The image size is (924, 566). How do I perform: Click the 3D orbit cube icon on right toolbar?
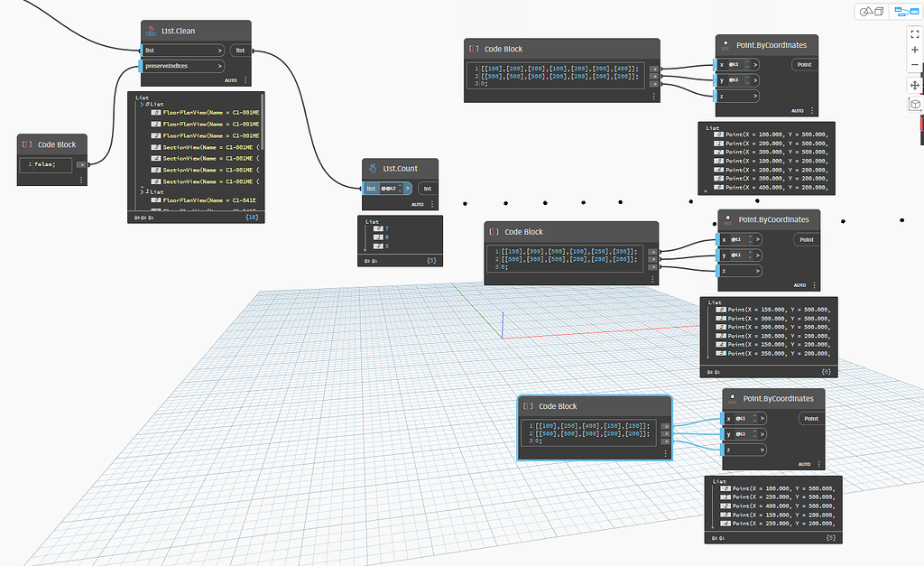coord(914,105)
